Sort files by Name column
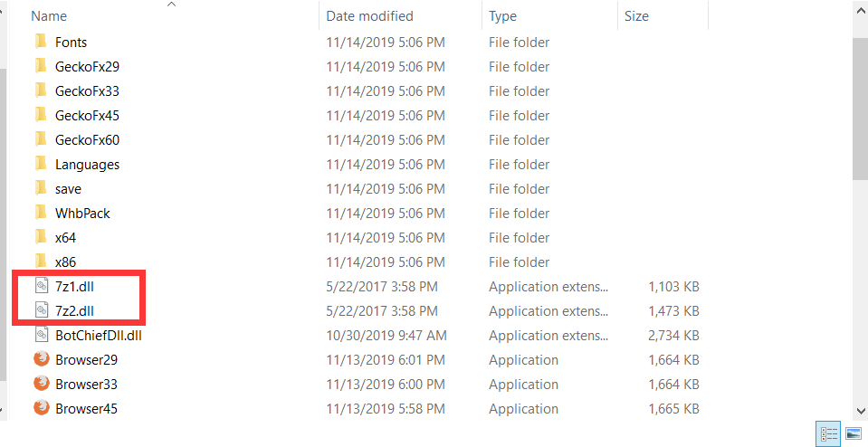Screen dimensions: 868x447 point(49,16)
